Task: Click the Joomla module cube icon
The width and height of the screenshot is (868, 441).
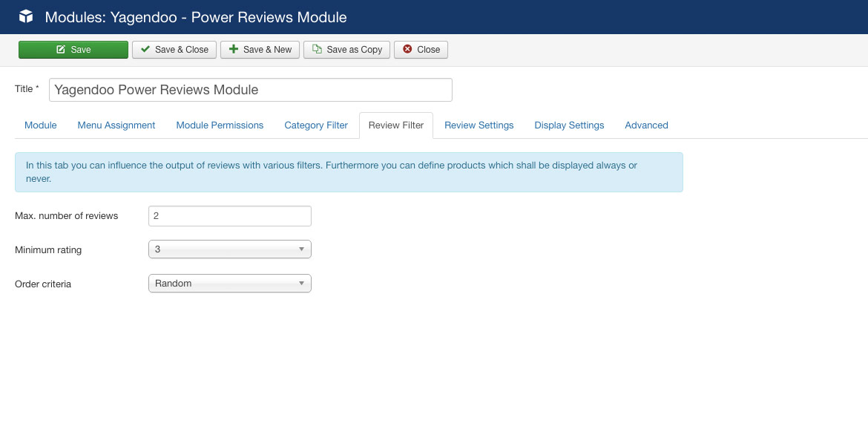Action: [26, 16]
